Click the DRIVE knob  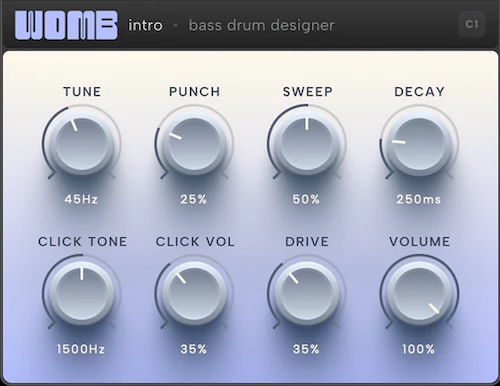pyautogui.click(x=307, y=294)
